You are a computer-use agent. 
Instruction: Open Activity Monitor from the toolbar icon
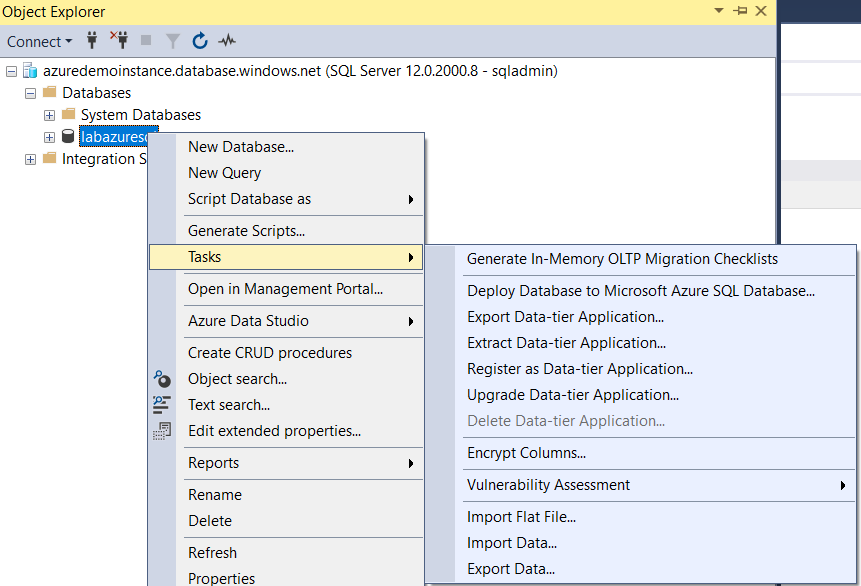click(228, 41)
